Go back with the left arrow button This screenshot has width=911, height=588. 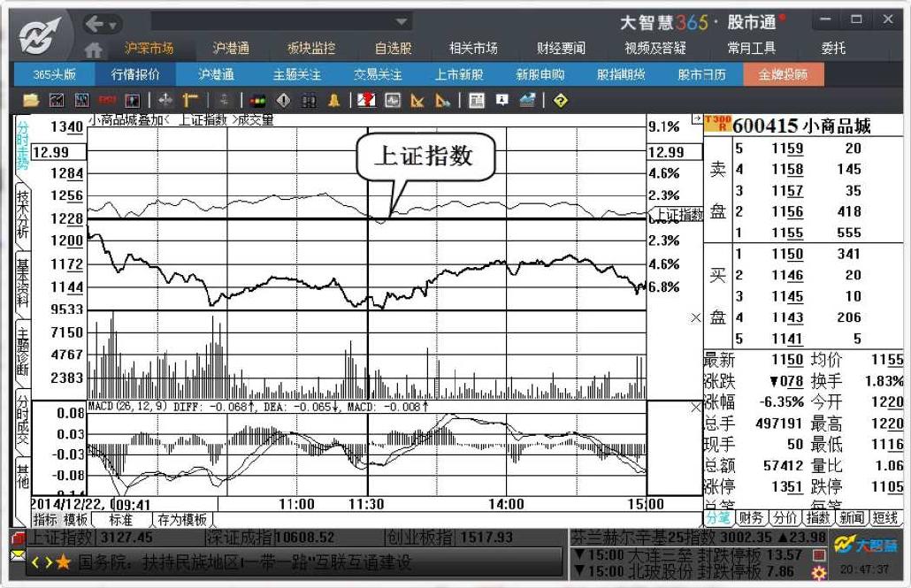pos(95,24)
